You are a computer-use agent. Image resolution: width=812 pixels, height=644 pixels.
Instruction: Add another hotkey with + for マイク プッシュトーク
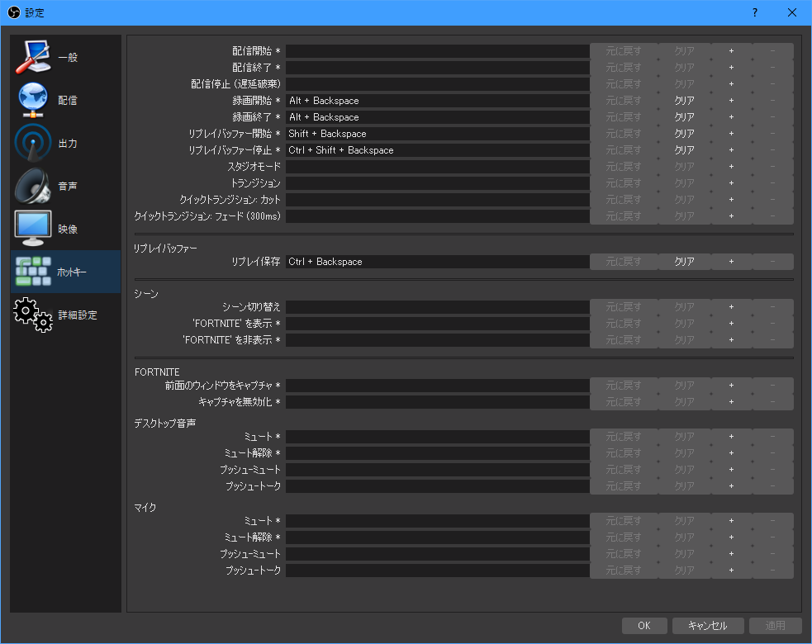731,571
